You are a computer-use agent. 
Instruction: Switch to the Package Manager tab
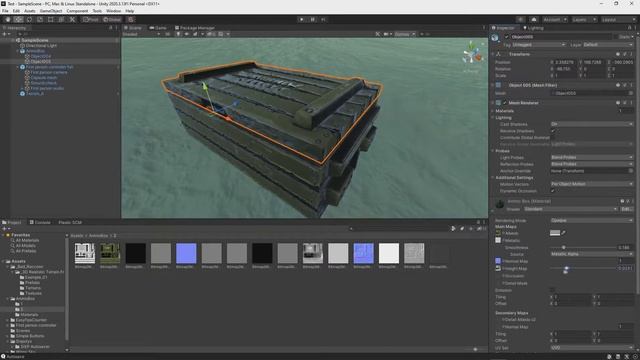(194, 28)
